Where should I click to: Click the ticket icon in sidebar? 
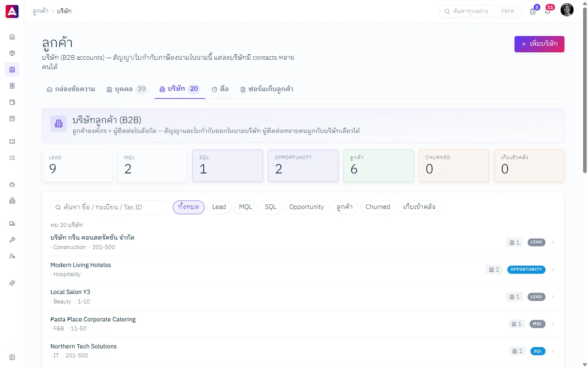[x=12, y=141]
